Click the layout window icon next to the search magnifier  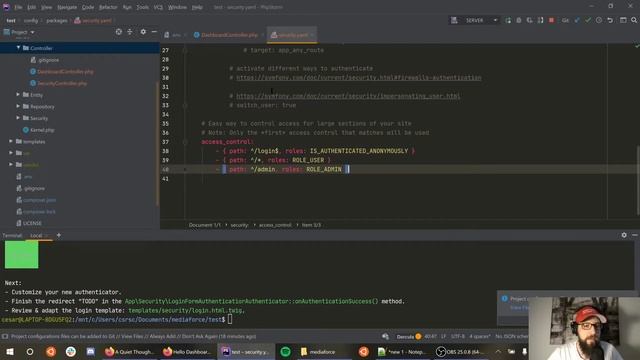[623, 20]
